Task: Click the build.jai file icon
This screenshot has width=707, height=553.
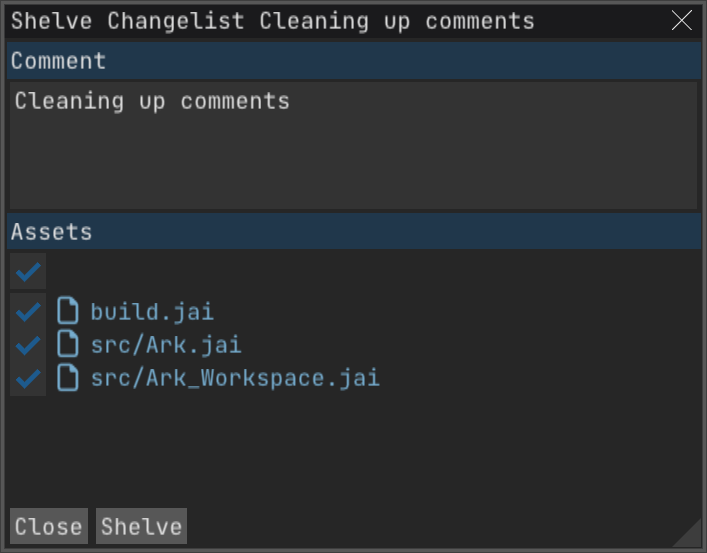Action: tap(68, 311)
